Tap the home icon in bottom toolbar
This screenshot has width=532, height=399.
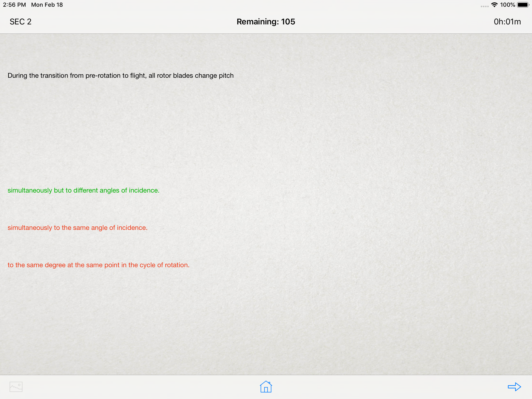(x=266, y=387)
